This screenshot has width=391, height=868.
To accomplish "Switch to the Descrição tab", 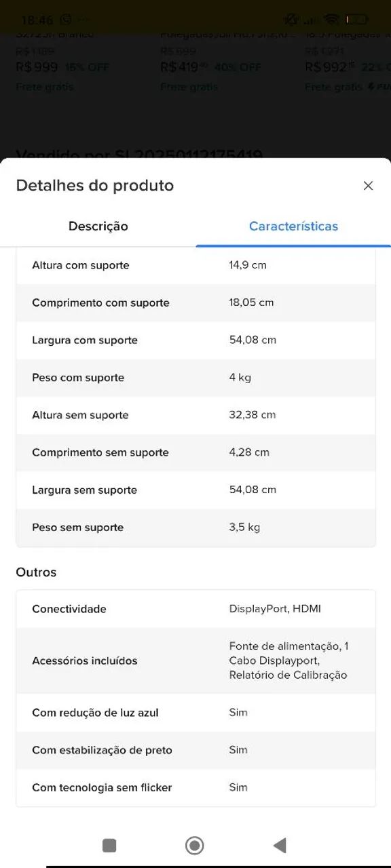I will click(98, 226).
